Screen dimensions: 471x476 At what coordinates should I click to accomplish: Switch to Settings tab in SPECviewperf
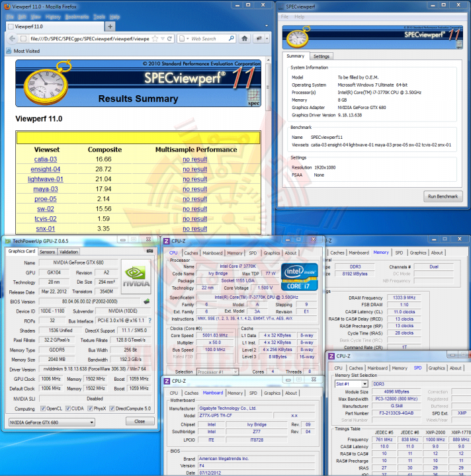pyautogui.click(x=321, y=56)
